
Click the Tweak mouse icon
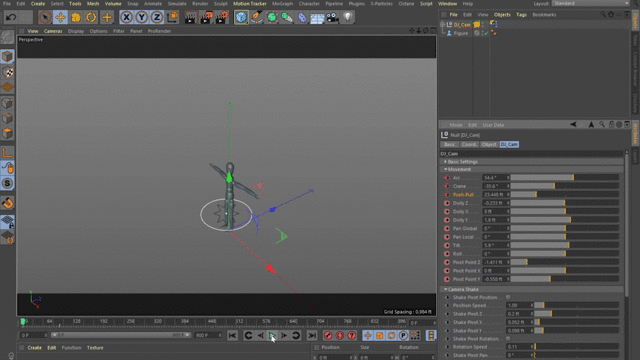coord(7,168)
